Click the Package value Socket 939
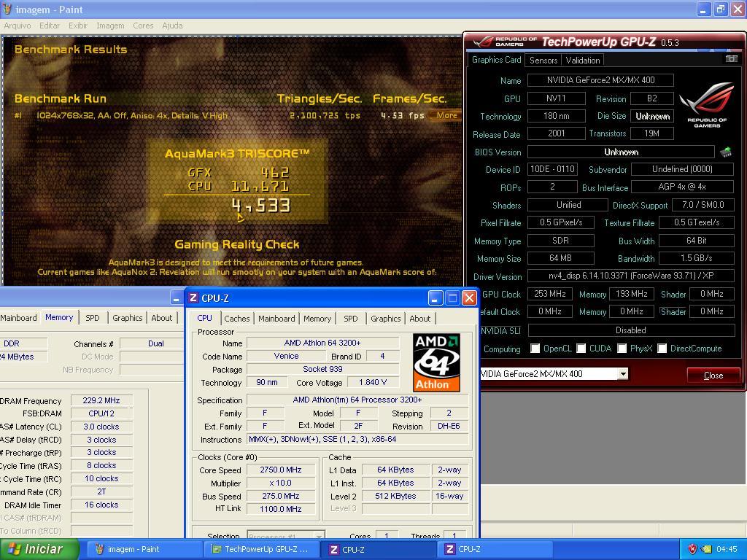This screenshot has width=747, height=560. [x=322, y=369]
